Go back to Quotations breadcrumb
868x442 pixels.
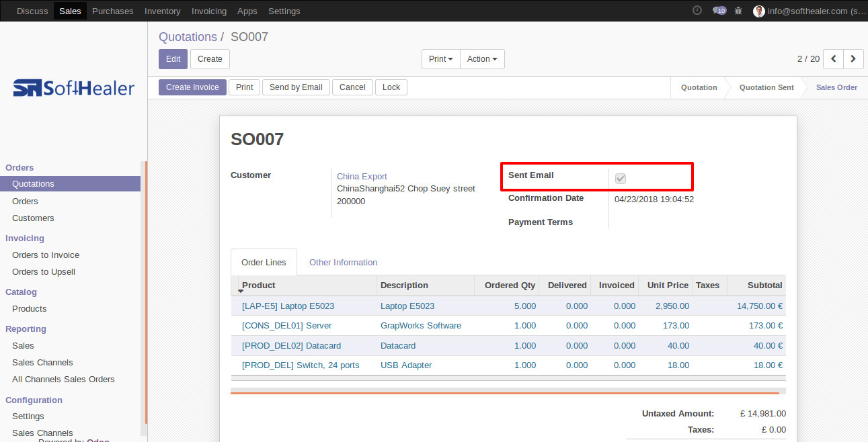[x=188, y=37]
